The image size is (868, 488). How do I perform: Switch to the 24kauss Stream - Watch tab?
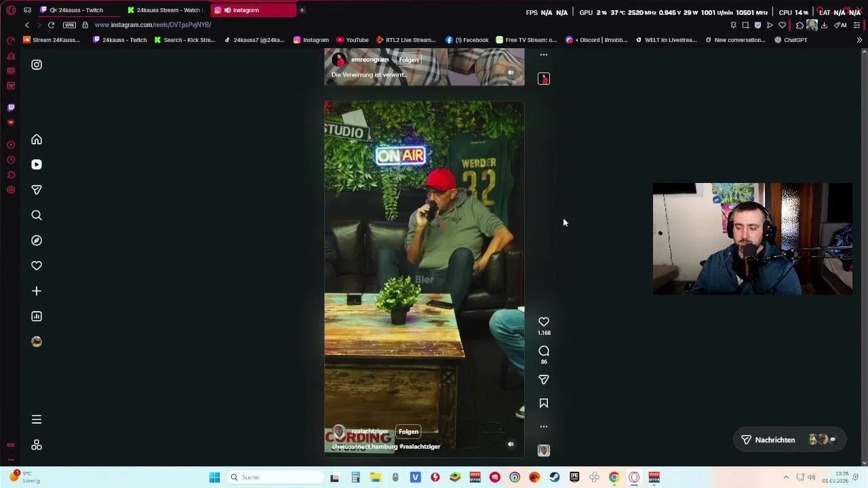[165, 10]
